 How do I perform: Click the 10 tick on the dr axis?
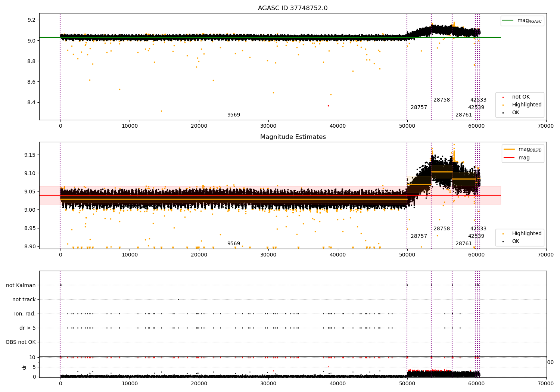coord(32,358)
